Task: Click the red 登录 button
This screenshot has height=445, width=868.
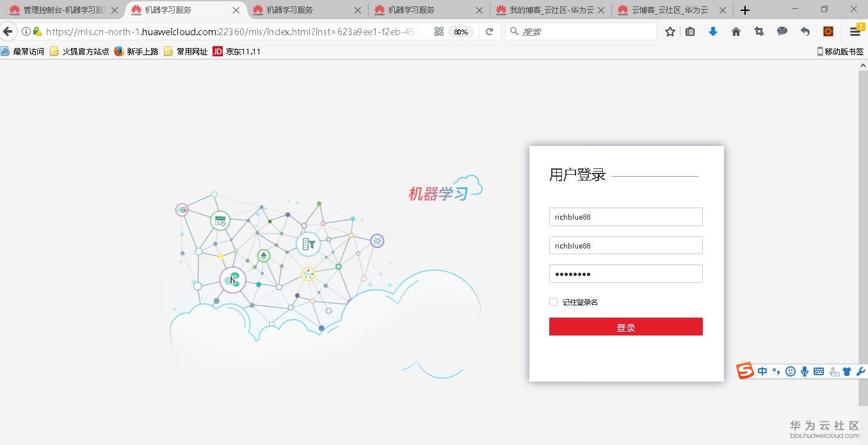Action: 625,327
